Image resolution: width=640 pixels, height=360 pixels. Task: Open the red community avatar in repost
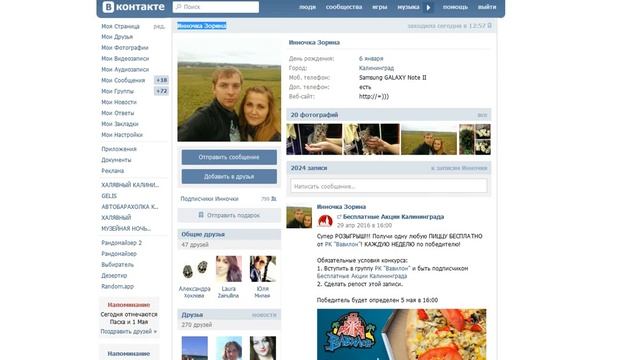(325, 221)
